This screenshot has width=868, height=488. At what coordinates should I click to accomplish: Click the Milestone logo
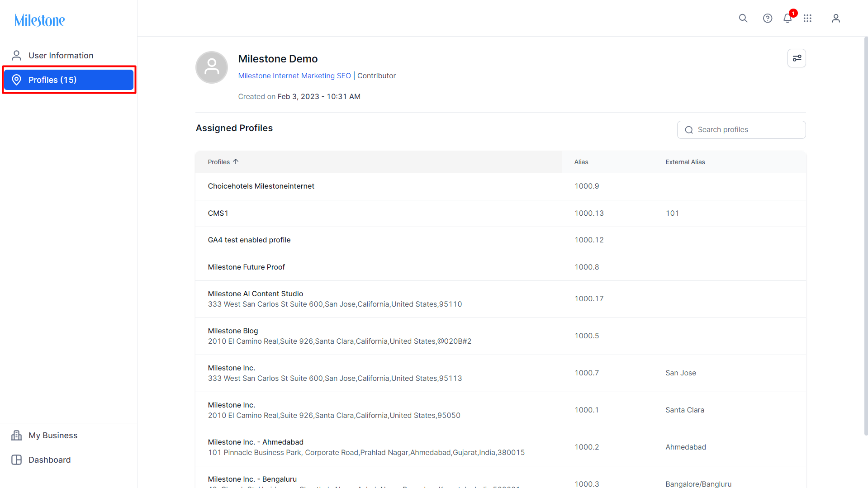pyautogui.click(x=40, y=20)
